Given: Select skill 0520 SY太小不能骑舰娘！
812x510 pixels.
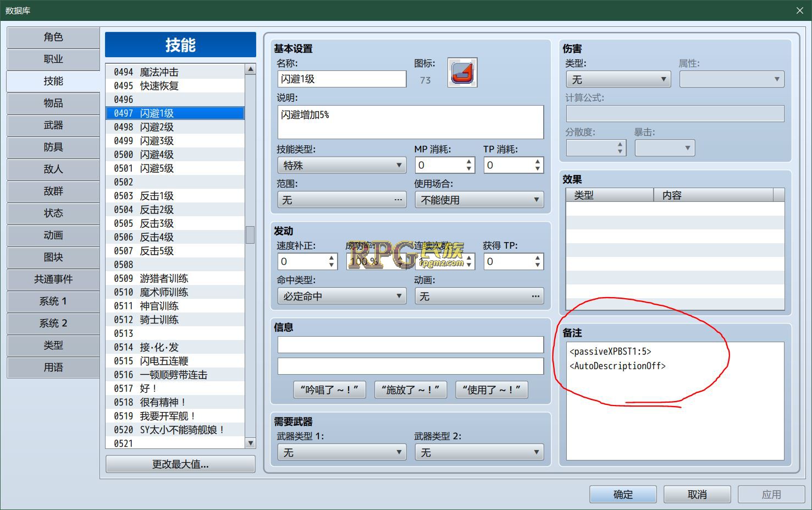Looking at the screenshot, I should click(x=175, y=429).
